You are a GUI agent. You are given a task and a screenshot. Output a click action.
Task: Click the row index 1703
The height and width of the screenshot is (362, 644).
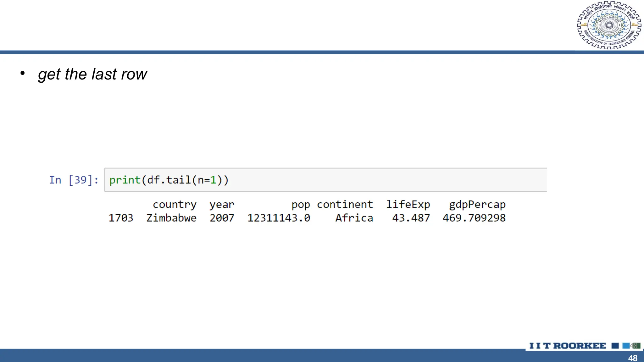(x=121, y=218)
